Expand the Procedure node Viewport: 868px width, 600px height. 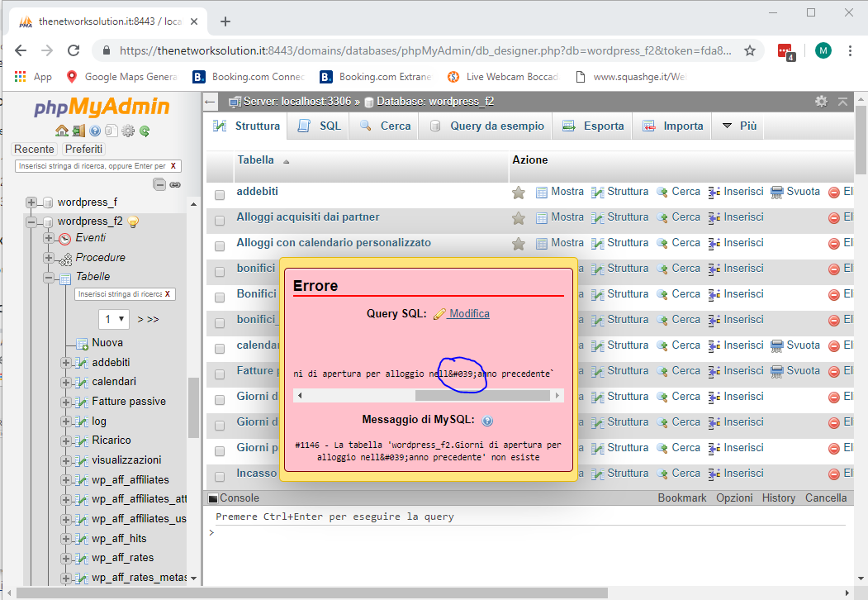49,258
